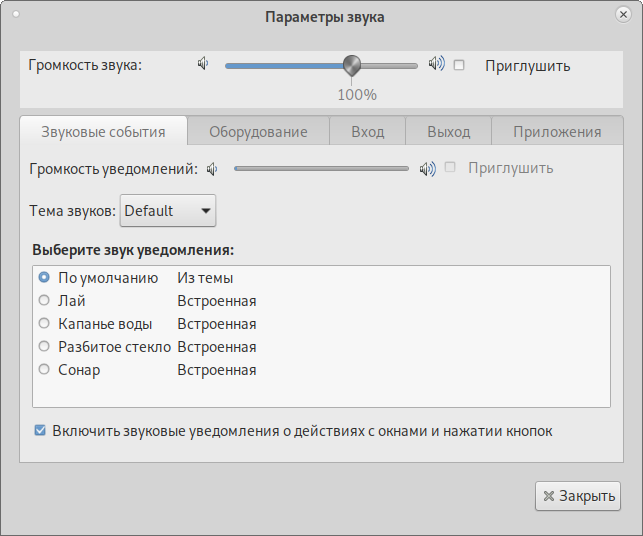Click the low volume speaker icon for main volume
Screen dimensions: 643x536
pos(203,64)
